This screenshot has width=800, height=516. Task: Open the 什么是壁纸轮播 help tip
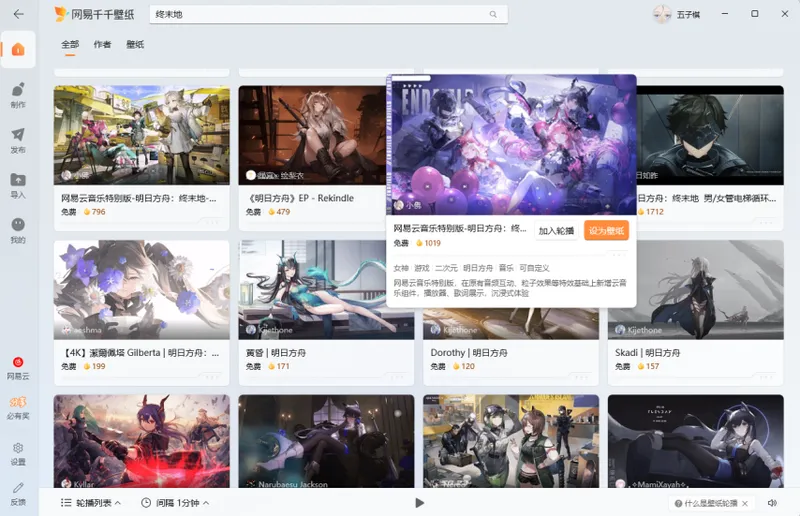click(x=706, y=503)
